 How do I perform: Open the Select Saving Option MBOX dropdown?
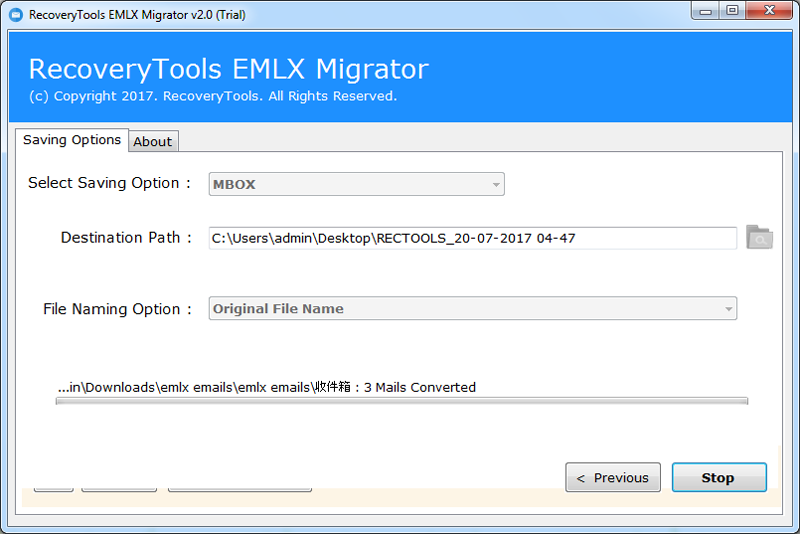357,184
